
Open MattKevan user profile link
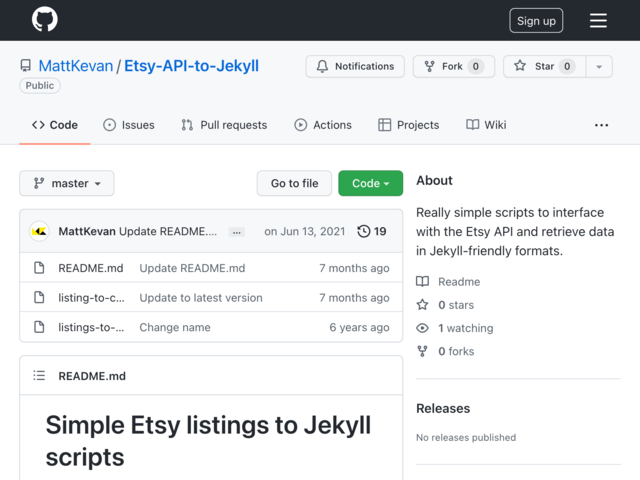(x=76, y=66)
